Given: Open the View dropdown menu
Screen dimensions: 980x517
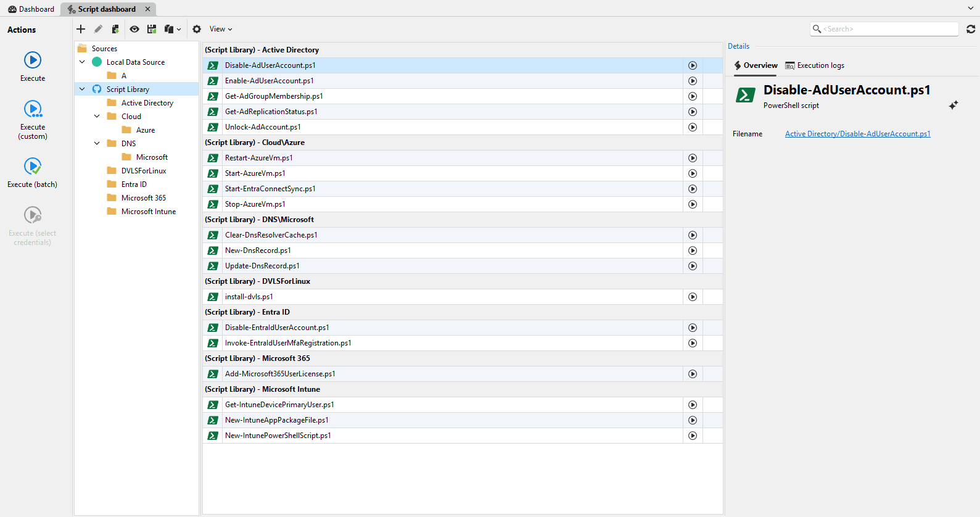Looking at the screenshot, I should tap(221, 29).
